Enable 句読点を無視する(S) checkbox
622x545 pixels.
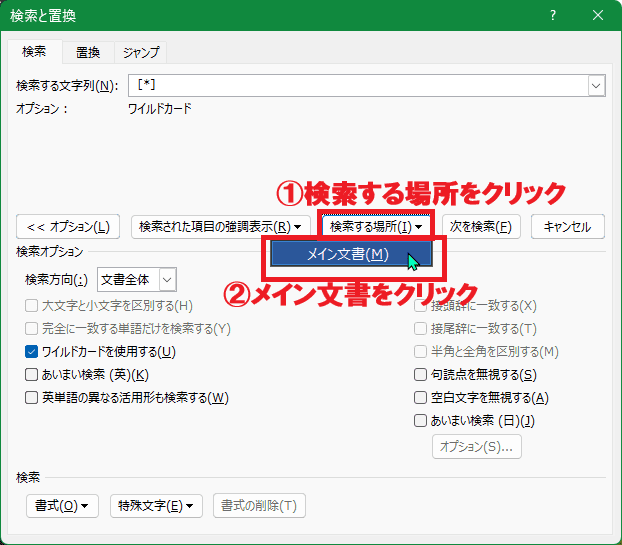420,375
